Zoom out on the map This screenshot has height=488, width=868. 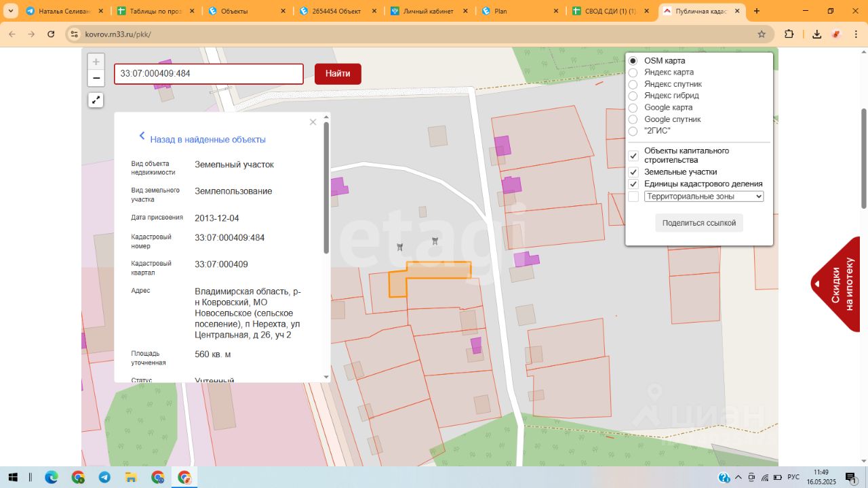[x=96, y=79]
